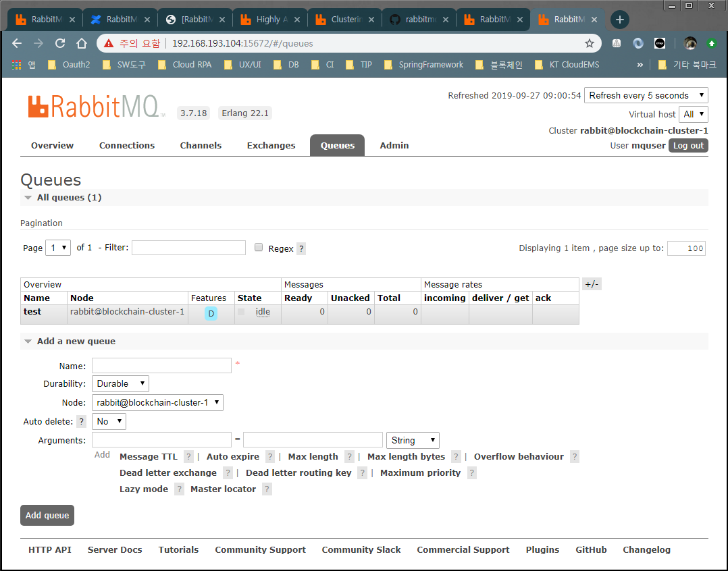This screenshot has width=728, height=571.
Task: Show help for Master locator
Action: tap(267, 489)
